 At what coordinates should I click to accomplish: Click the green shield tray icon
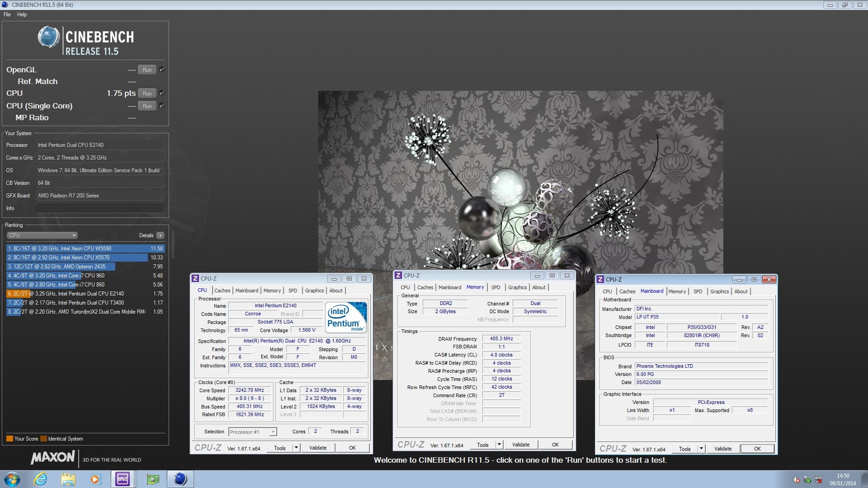pyautogui.click(x=807, y=480)
